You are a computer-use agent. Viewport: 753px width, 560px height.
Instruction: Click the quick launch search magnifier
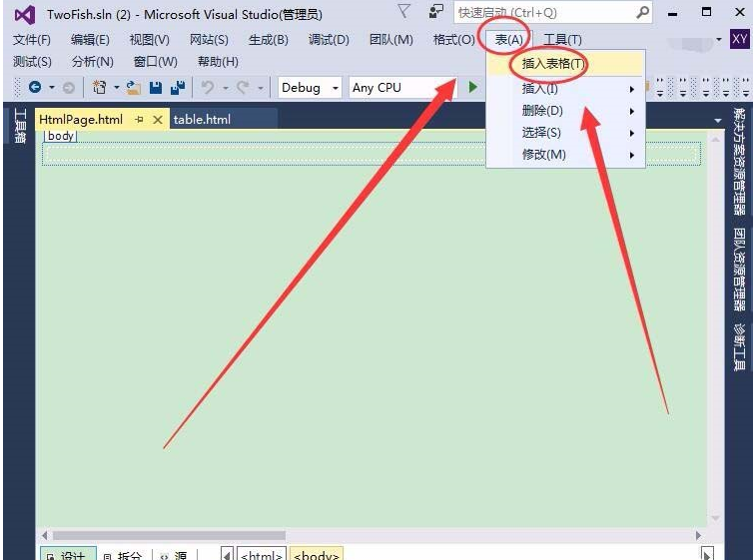coord(642,12)
